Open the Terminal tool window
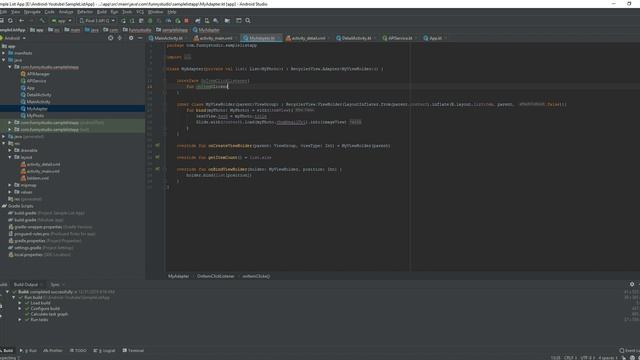 [133, 351]
